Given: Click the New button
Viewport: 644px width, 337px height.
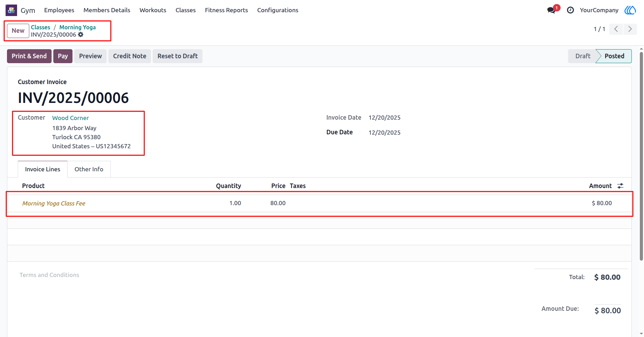Looking at the screenshot, I should click(x=18, y=31).
